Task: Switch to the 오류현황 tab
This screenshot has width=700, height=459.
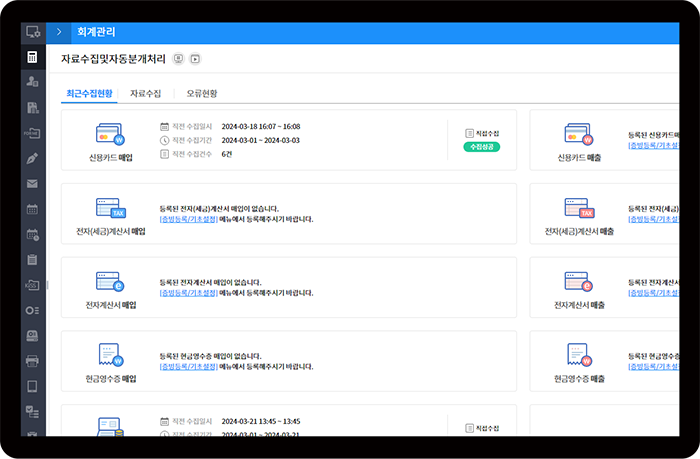Action: pos(202,93)
